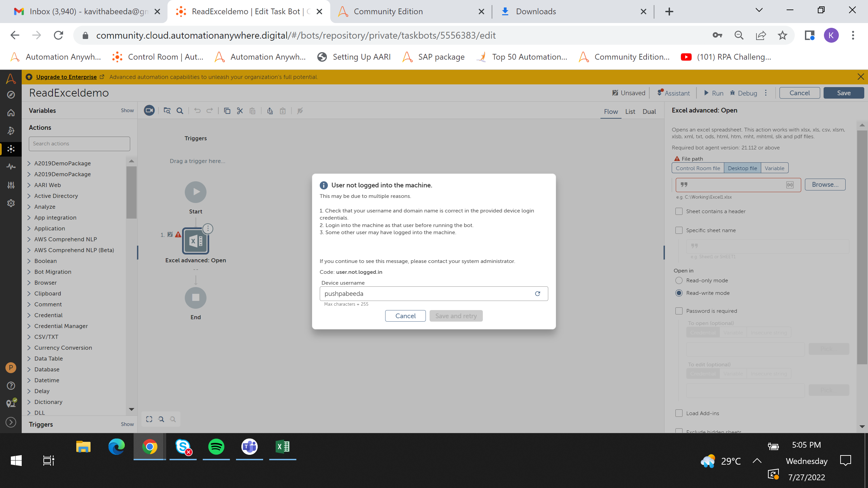Click the redo arrow icon

pyautogui.click(x=210, y=111)
